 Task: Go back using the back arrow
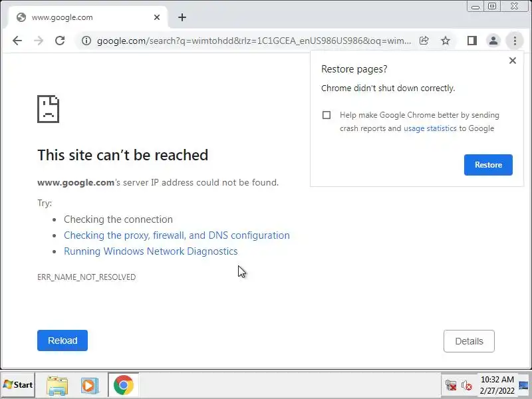point(17,41)
